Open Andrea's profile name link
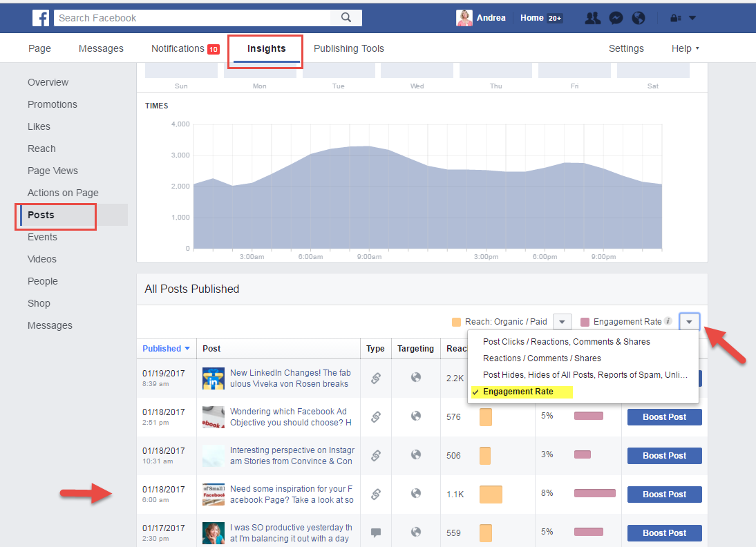756x547 pixels. 491,18
